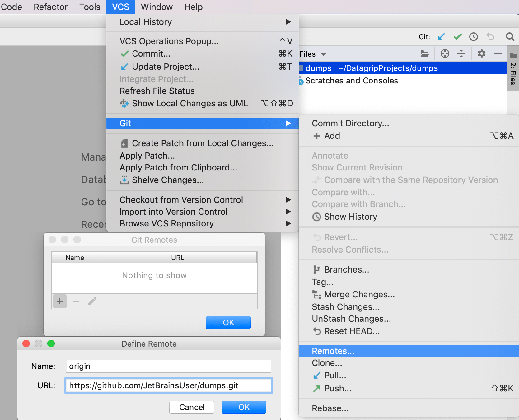Viewport: 519px width, 420px height.
Task: Open the Git submenu entry
Action: [202, 123]
